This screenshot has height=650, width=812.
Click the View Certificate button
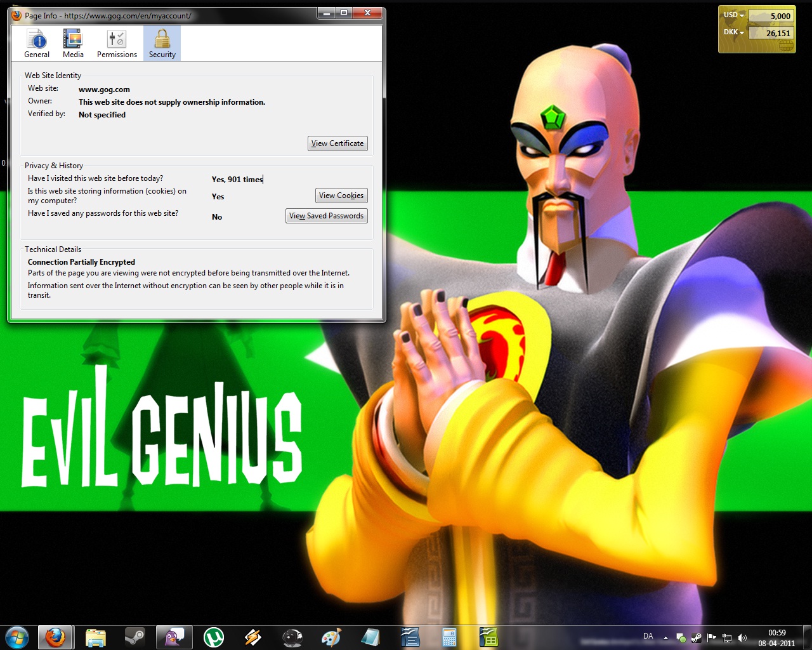337,143
